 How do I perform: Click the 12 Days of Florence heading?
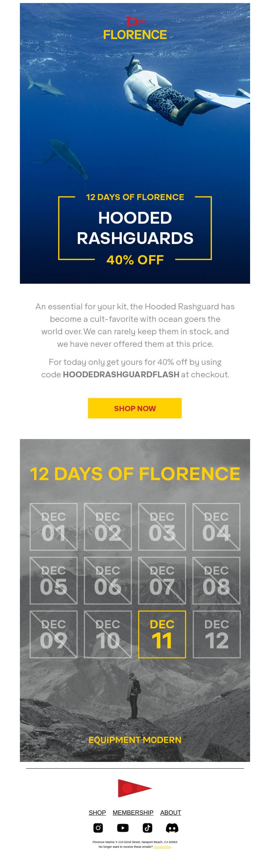(135, 473)
